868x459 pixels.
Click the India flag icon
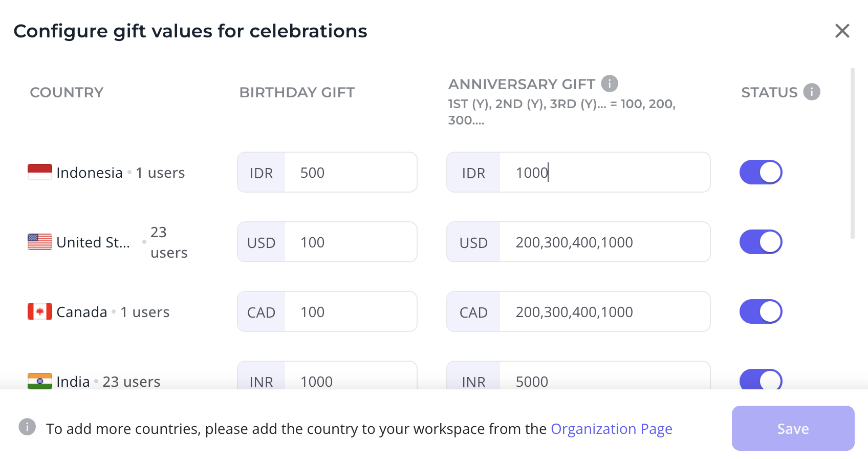pyautogui.click(x=40, y=381)
